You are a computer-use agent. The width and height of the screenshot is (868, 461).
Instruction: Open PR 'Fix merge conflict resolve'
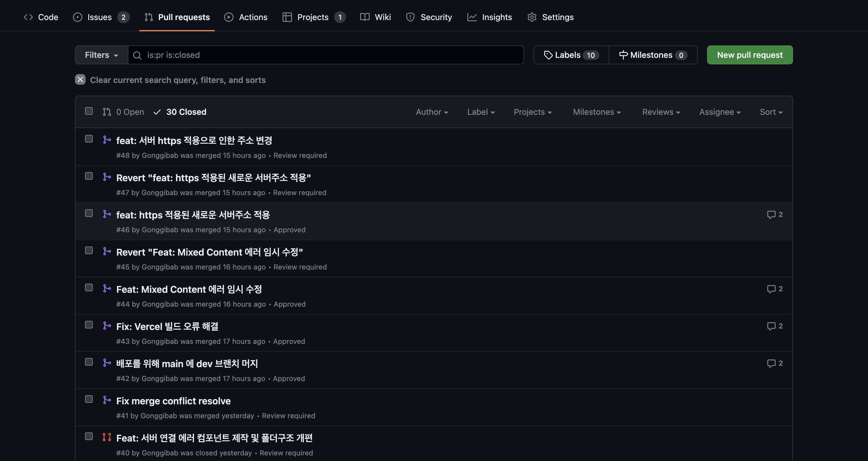tap(173, 401)
